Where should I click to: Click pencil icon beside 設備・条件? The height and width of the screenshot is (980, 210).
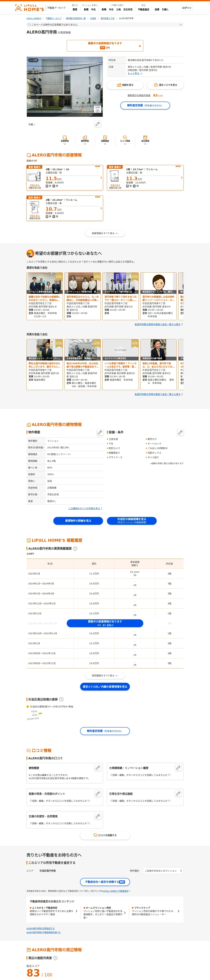pos(180,432)
